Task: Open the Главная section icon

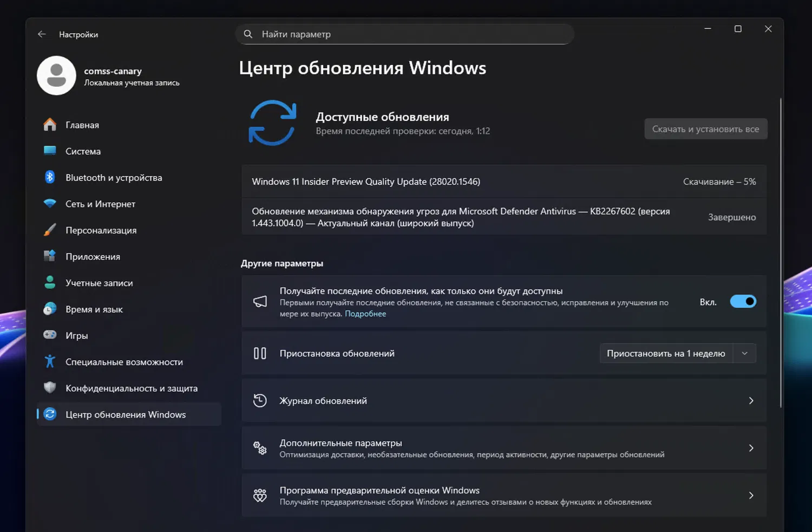Action: point(49,125)
